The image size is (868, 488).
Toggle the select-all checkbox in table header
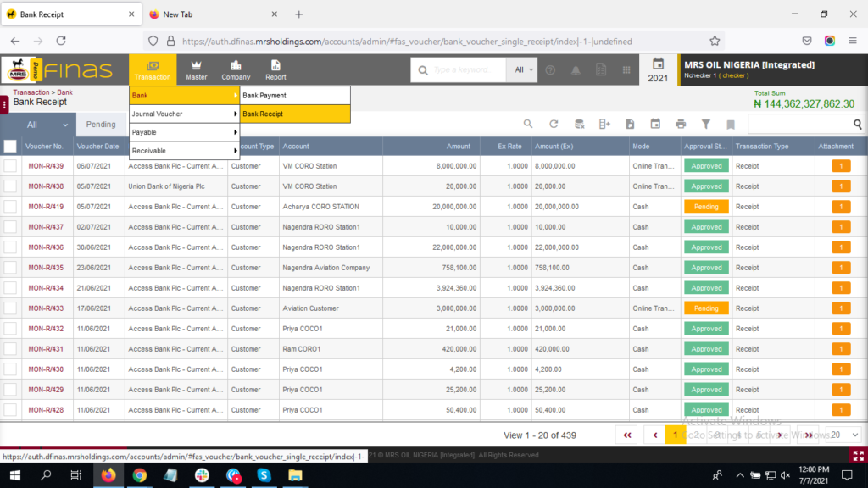pos(10,146)
